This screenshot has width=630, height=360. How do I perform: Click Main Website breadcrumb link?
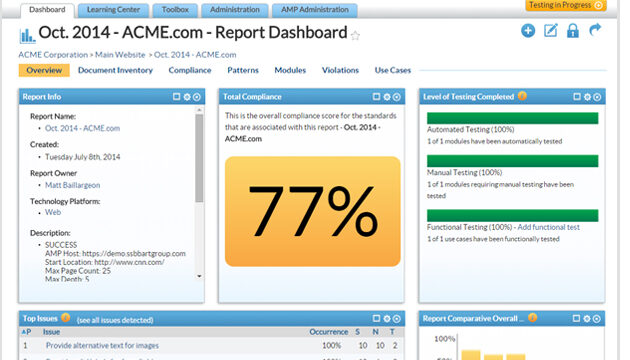point(120,55)
